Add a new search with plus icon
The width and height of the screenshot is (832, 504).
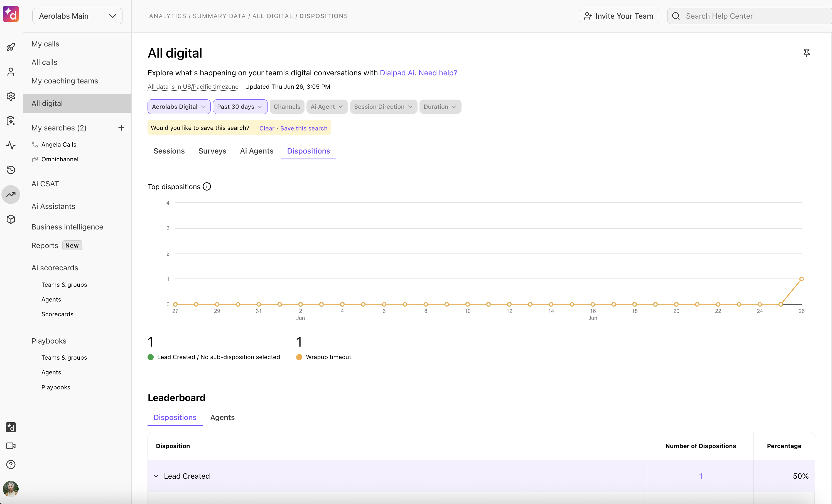[121, 128]
